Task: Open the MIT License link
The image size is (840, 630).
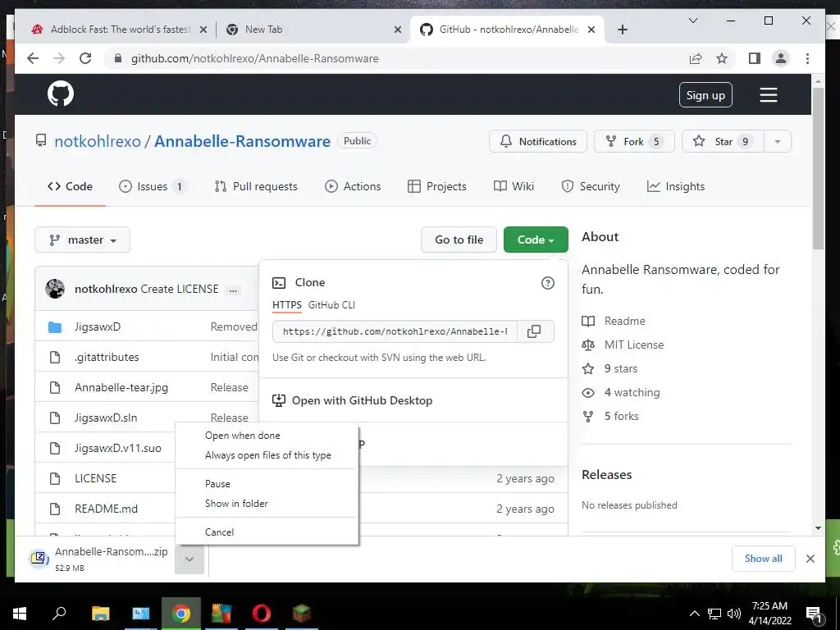Action: (634, 345)
